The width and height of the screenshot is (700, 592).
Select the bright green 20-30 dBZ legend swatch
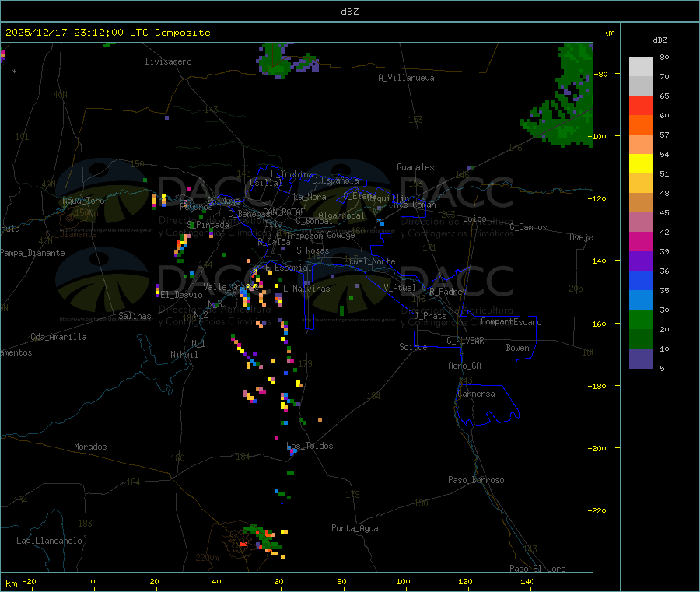tap(641, 320)
